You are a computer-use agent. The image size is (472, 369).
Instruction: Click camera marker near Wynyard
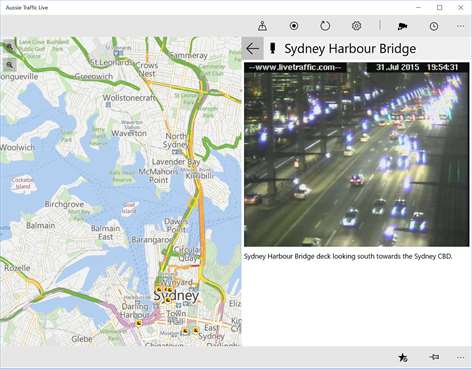pyautogui.click(x=169, y=289)
